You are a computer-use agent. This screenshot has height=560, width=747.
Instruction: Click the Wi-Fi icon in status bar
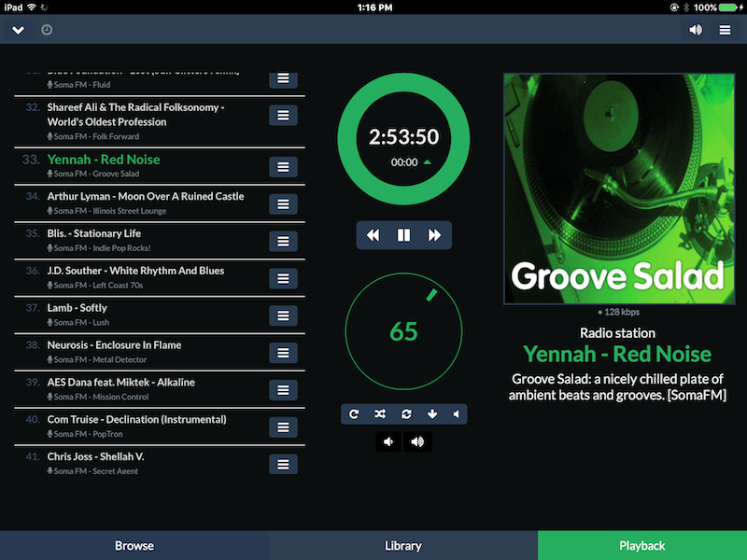(x=32, y=7)
